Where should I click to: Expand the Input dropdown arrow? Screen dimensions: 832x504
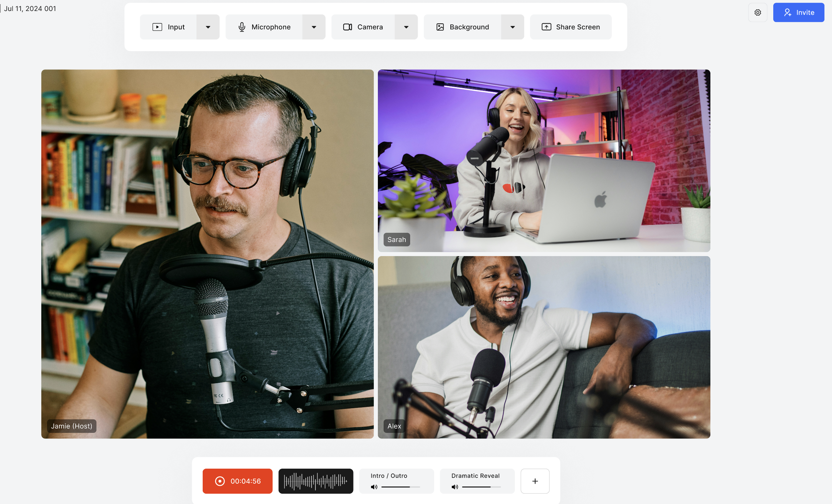(x=208, y=27)
